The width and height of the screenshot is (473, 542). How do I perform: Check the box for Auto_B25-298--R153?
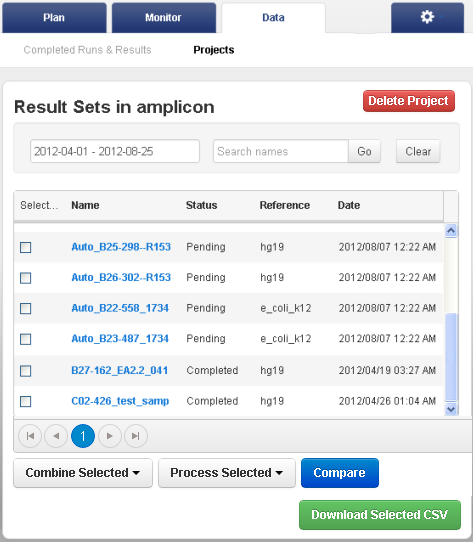point(26,247)
